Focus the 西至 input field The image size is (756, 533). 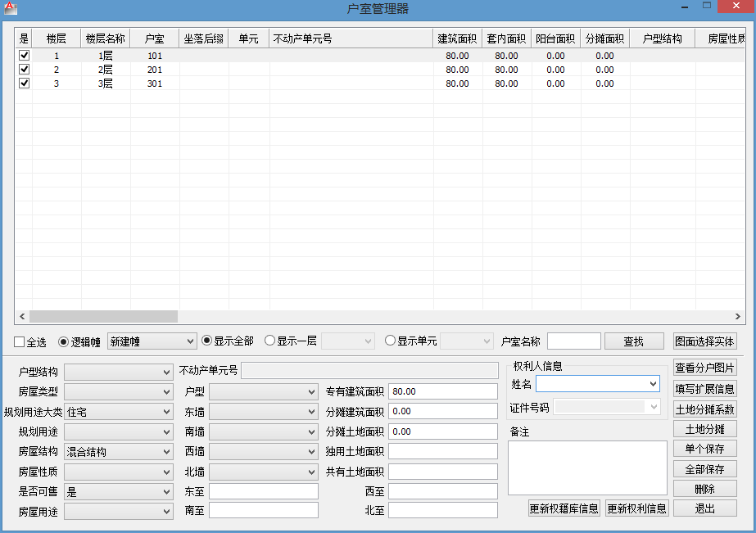(443, 491)
